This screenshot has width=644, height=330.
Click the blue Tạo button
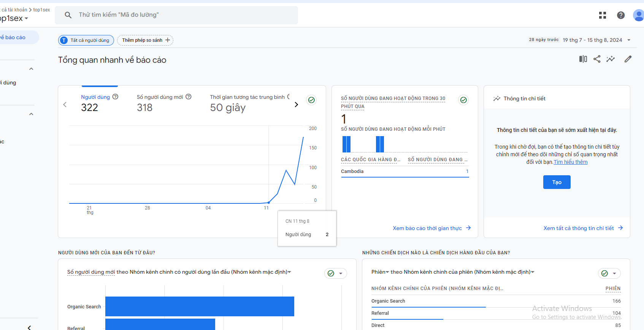[557, 182]
